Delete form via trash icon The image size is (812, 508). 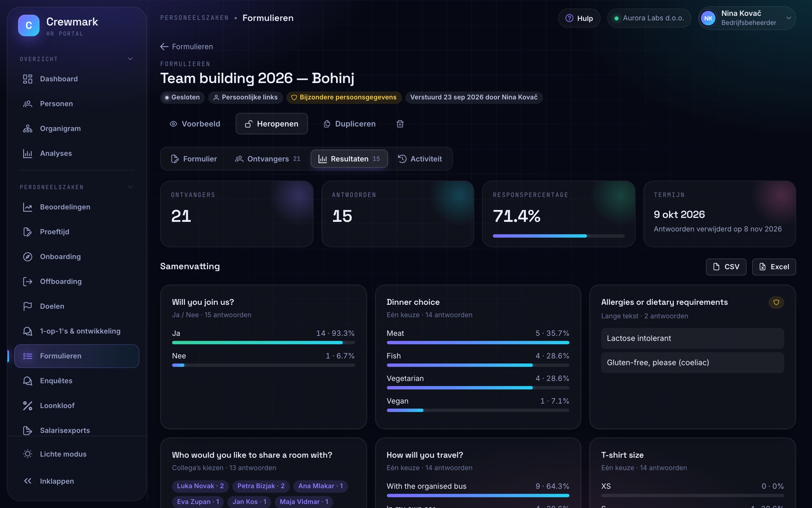[400, 124]
